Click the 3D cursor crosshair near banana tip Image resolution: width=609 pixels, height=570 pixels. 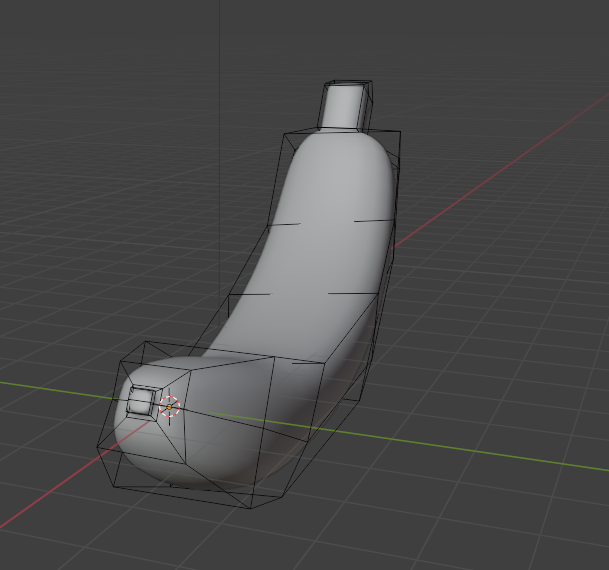[x=170, y=405]
